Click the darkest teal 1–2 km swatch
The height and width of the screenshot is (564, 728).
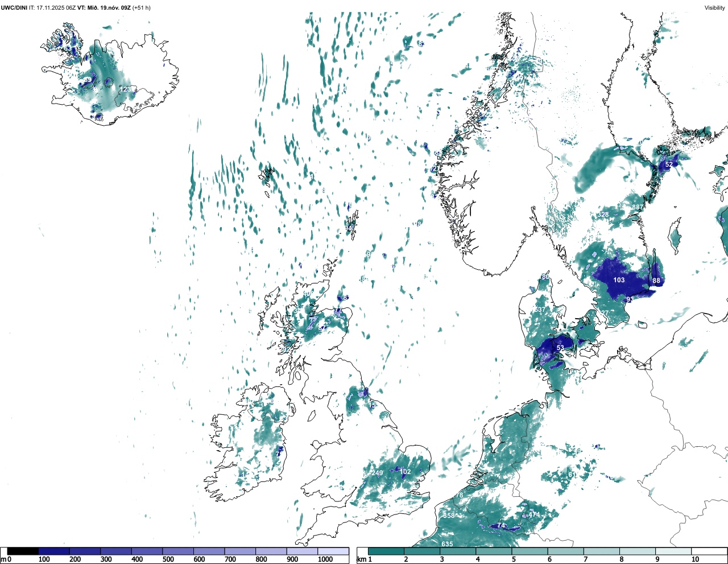tap(386, 551)
